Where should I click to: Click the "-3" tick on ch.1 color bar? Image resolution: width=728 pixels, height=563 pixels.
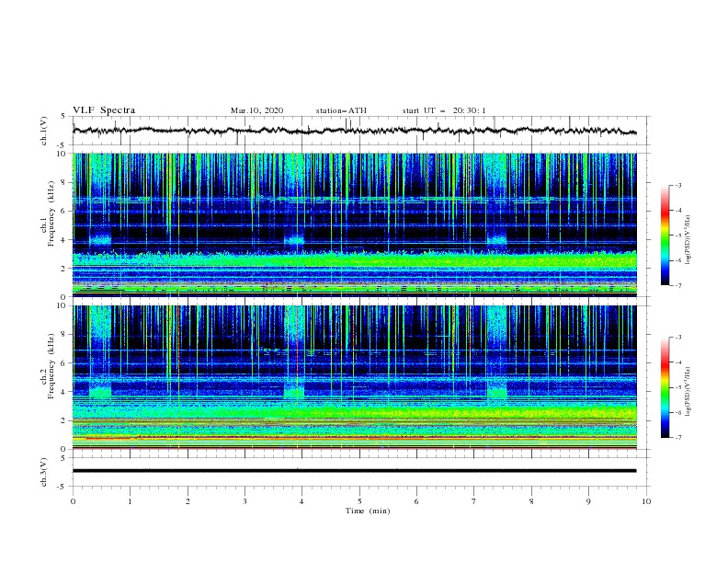[x=677, y=185]
